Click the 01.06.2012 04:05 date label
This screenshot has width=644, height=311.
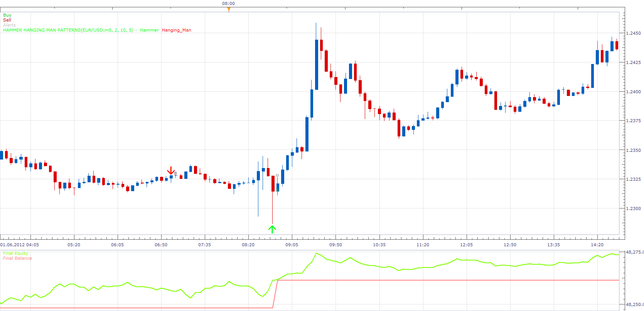coord(20,245)
